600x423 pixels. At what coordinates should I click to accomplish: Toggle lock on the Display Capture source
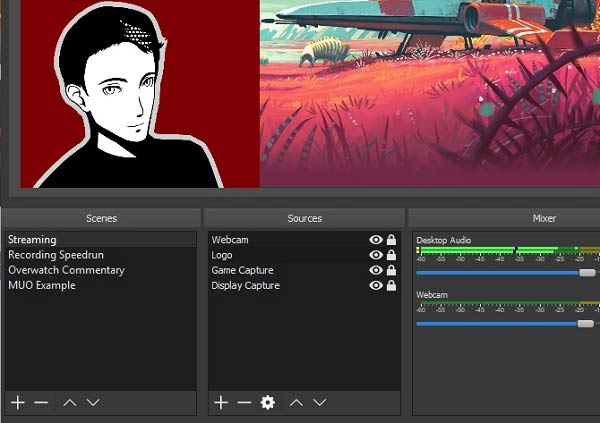pos(391,286)
